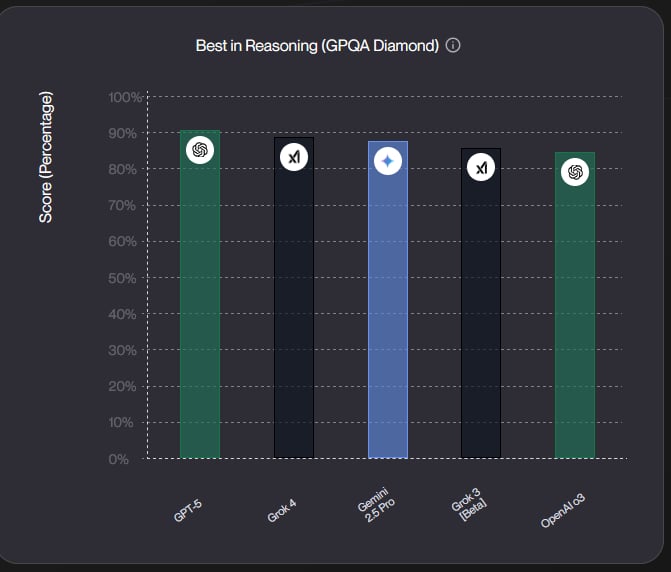Click the '40%' y-axis tick label
The image size is (671, 572).
click(x=122, y=314)
